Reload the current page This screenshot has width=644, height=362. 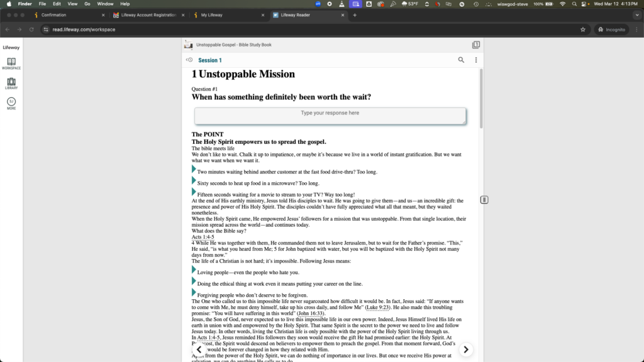31,30
